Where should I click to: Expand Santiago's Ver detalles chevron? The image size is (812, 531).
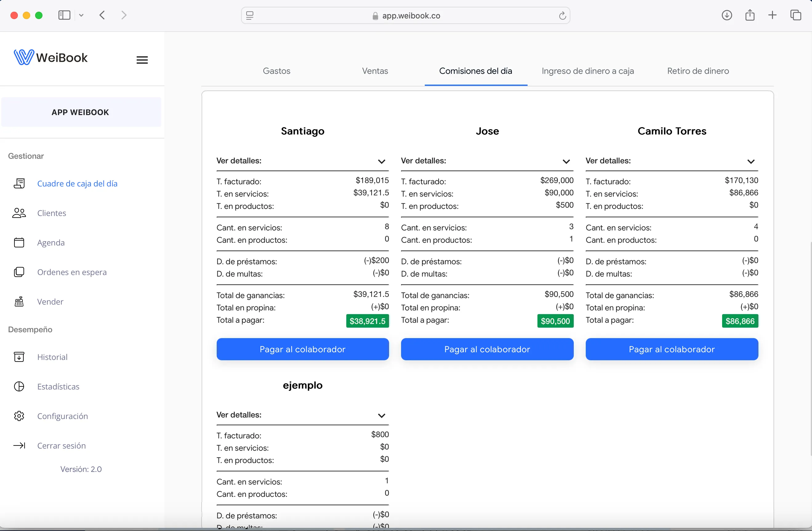381,161
